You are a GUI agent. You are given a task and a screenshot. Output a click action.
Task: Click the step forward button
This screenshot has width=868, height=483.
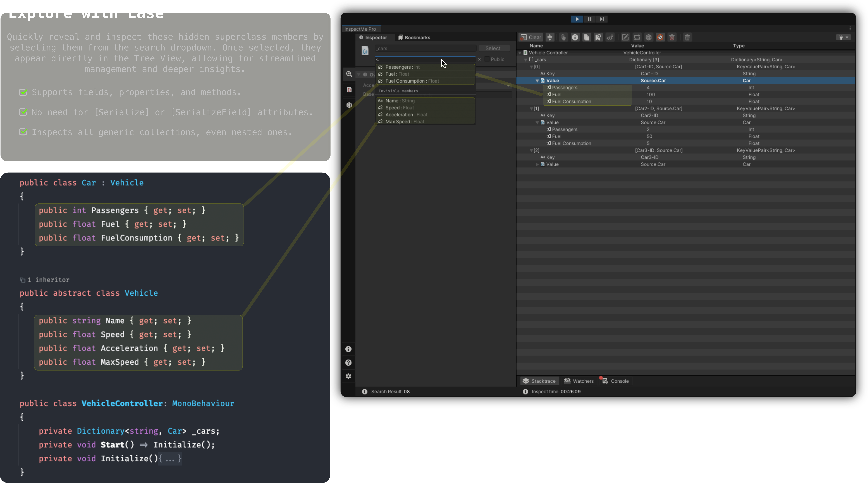tap(602, 19)
